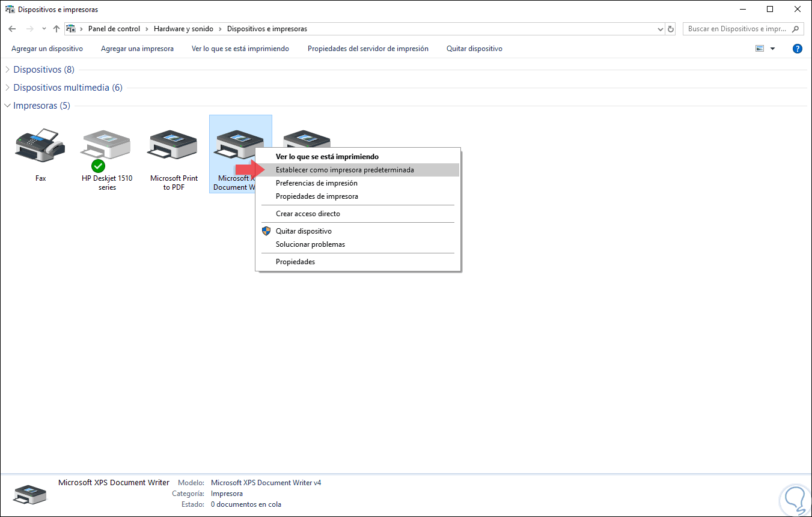Screen dimensions: 812x517
Task: Click the location icon in the address bar
Action: pos(70,29)
